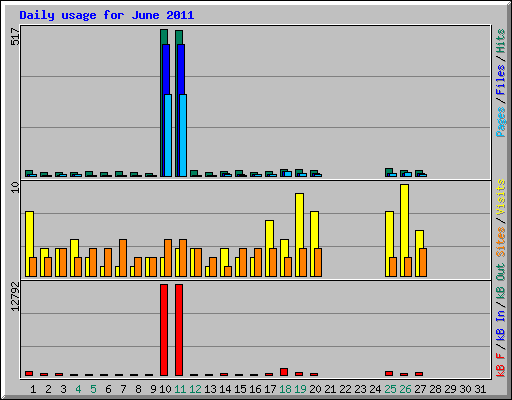Image resolution: width=512 pixels, height=400 pixels.
Task: Click day label "20" on the date axis
Action: [315, 389]
